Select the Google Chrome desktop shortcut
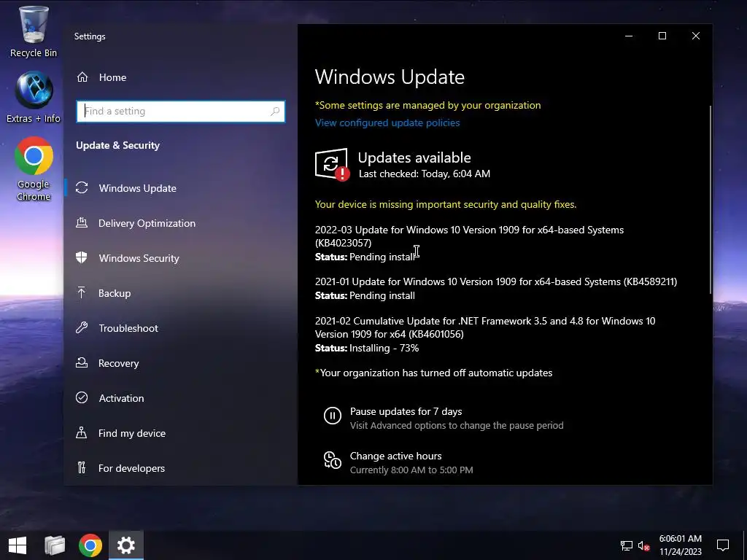 [x=34, y=169]
